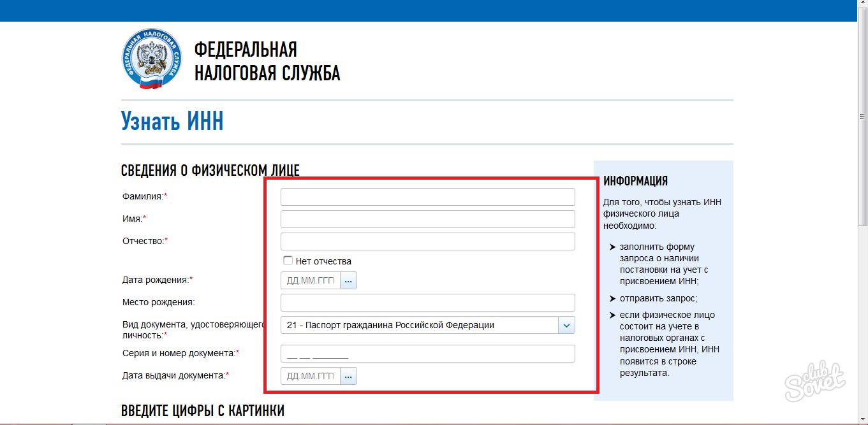Click the Отчество input field
The height and width of the screenshot is (425, 868).
coord(428,241)
